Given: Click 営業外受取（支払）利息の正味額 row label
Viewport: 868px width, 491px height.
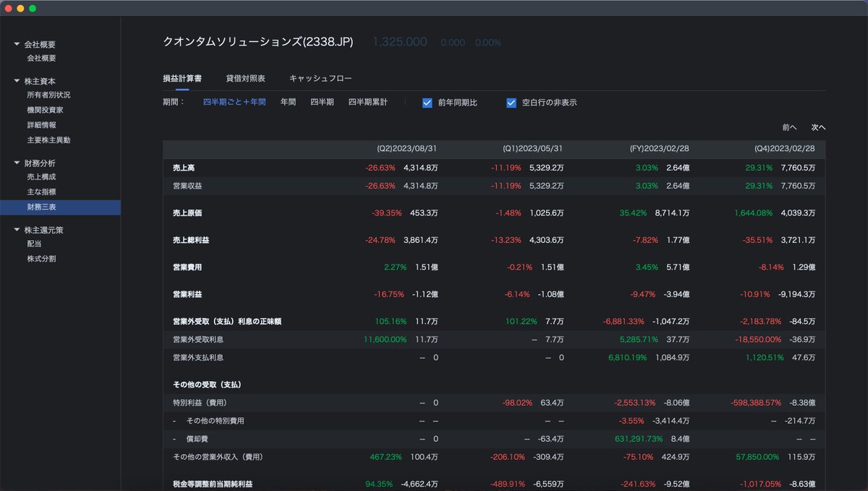Looking at the screenshot, I should point(227,321).
